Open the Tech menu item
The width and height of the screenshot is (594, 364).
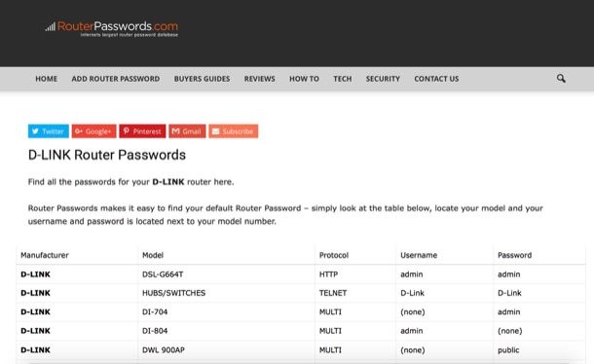click(x=343, y=79)
